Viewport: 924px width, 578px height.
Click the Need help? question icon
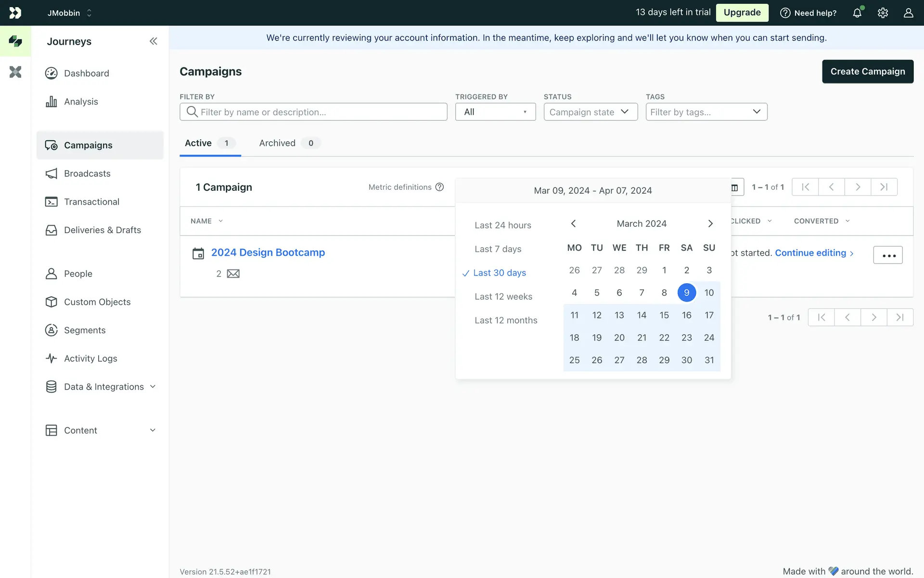785,13
